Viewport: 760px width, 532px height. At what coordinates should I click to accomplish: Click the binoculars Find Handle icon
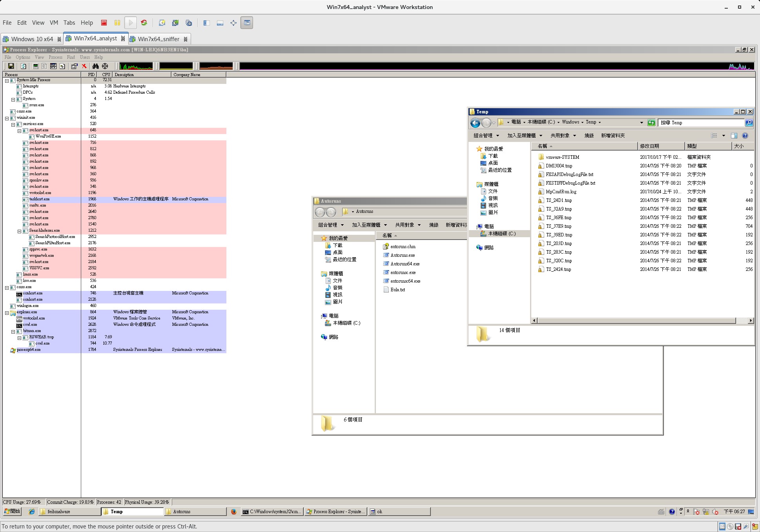point(95,66)
